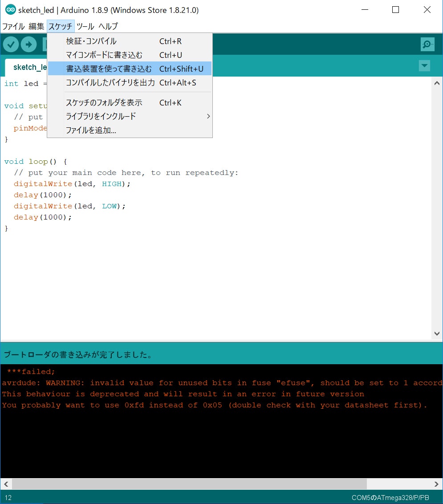Choose コンパイルしたバイナリを出力 entry
Screen dimensions: 443x504
[130, 83]
